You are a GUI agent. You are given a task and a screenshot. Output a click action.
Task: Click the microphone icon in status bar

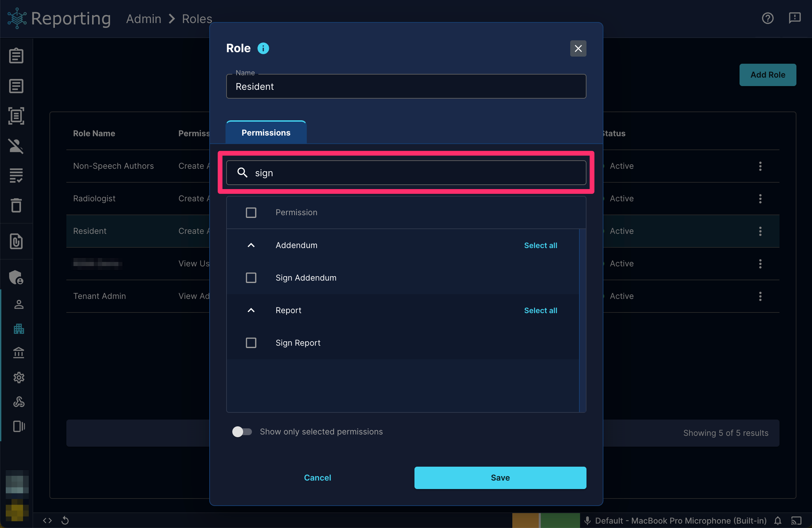click(587, 521)
